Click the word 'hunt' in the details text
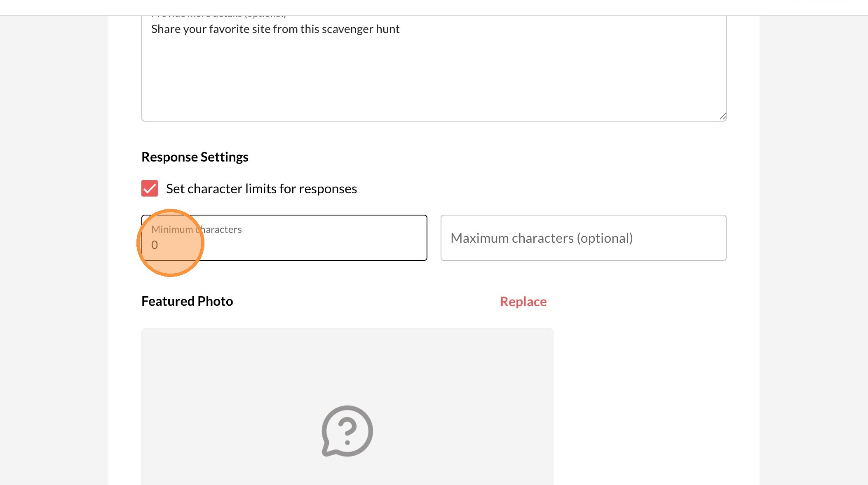 tap(387, 29)
